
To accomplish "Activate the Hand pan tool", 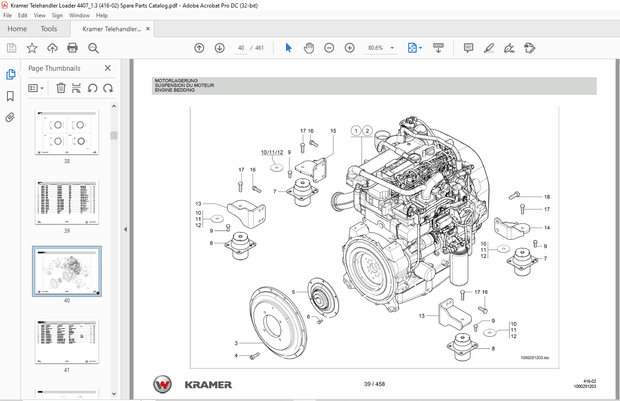I will (309, 48).
